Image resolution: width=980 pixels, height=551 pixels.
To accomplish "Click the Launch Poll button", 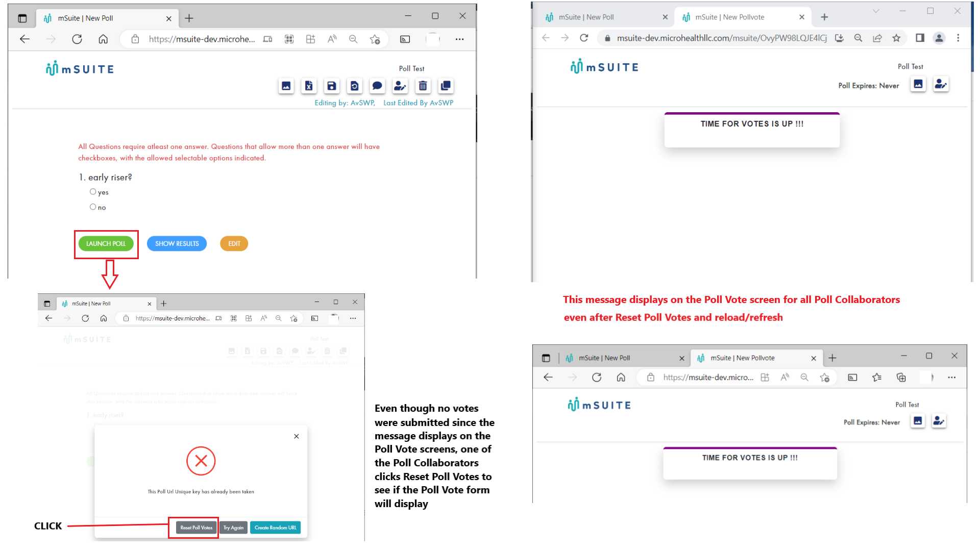I will click(x=106, y=243).
